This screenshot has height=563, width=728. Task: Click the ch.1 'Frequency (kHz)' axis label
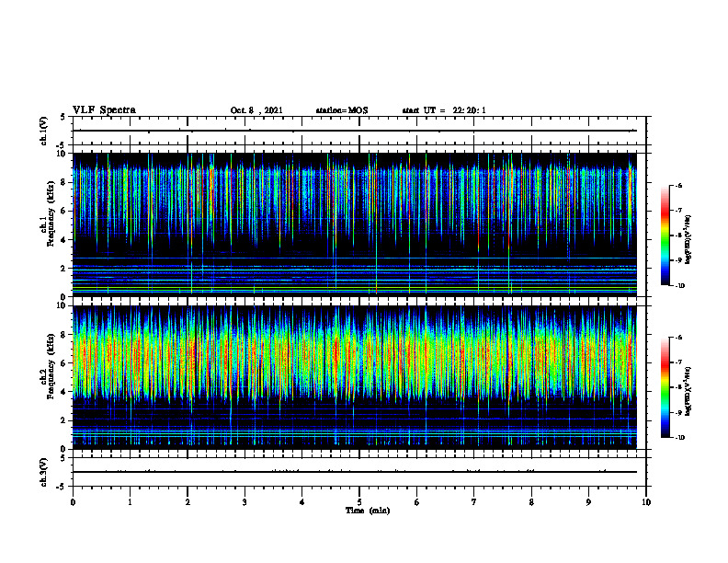pos(51,214)
